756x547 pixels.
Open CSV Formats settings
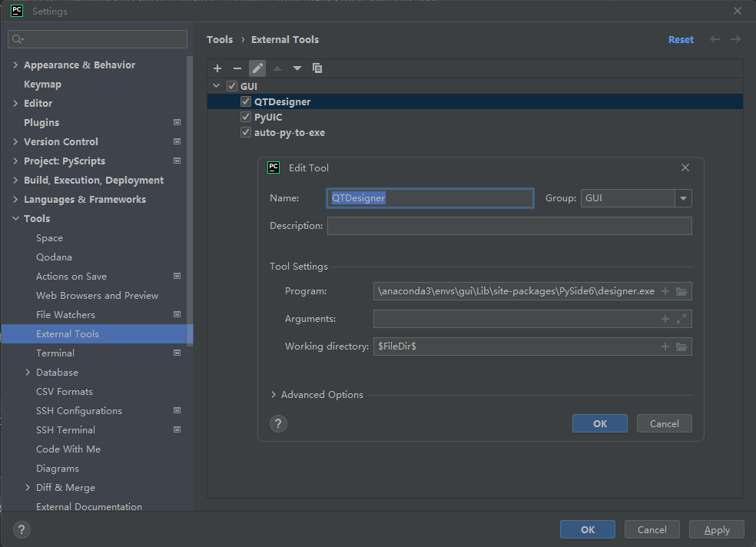click(x=64, y=392)
